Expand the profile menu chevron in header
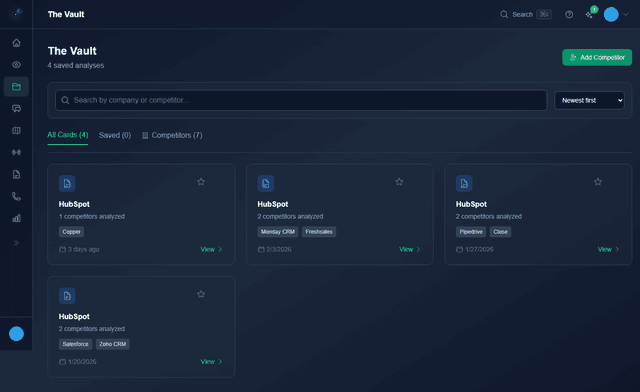 coord(626,14)
